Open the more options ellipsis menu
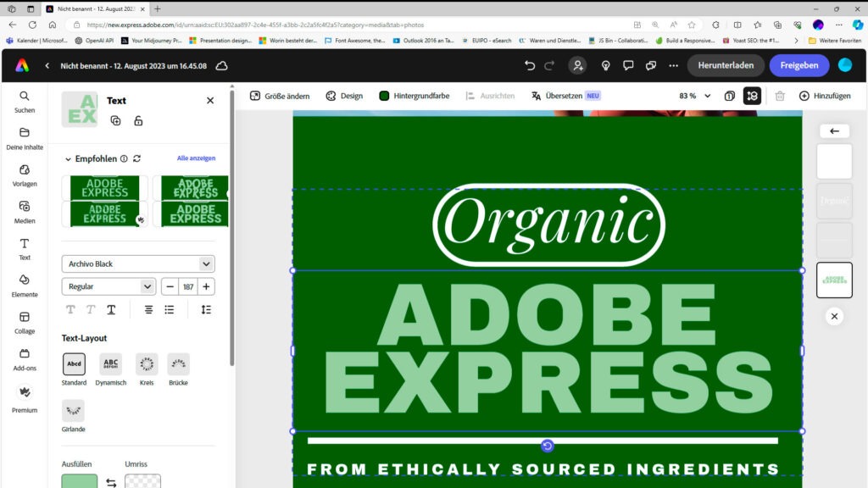 pyautogui.click(x=673, y=65)
